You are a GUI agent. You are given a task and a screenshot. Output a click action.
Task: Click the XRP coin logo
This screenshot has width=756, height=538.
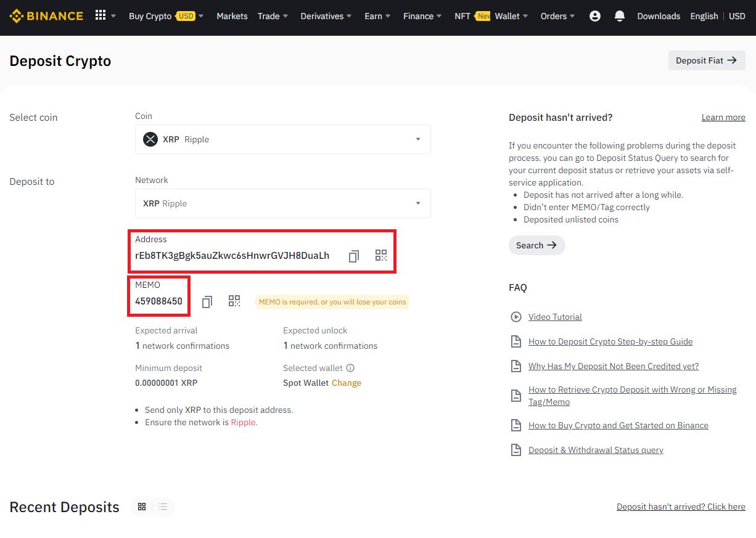tap(150, 139)
